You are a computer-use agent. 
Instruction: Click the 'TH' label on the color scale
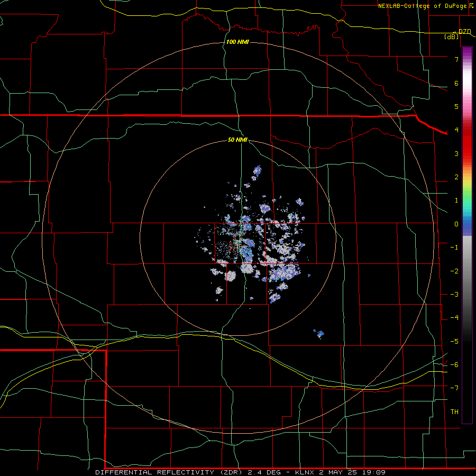454,412
